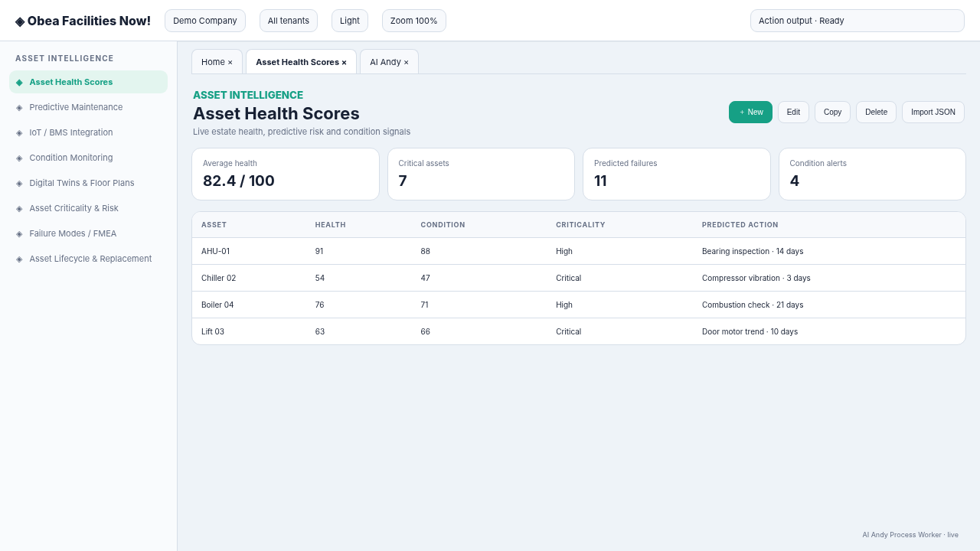
Task: Open the All tenants selector
Action: click(x=289, y=21)
